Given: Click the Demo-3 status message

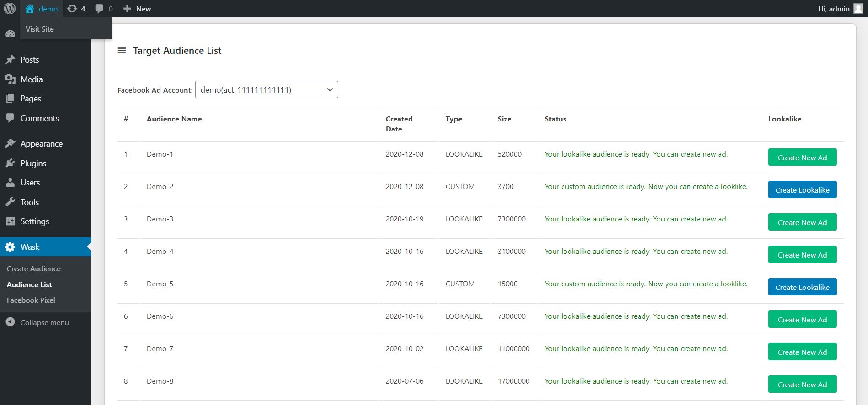Looking at the screenshot, I should (636, 219).
